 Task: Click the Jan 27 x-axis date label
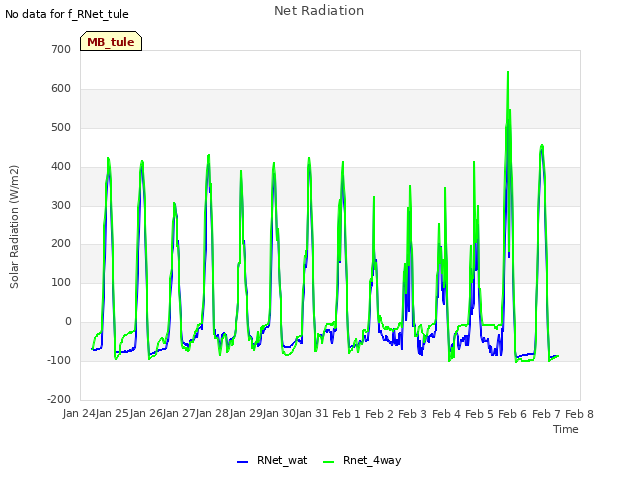pos(179,414)
